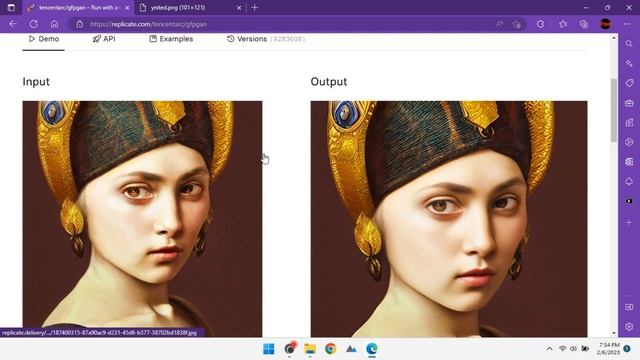Click the page vertical scrollbar thumb
Screen dimensions: 640x360
pyautogui.click(x=614, y=110)
